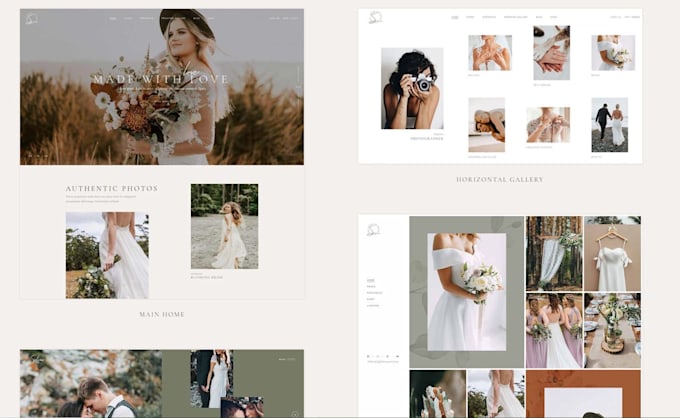Open the couple walking on beach photo
The height and width of the screenshot is (418, 680).
[x=610, y=125]
